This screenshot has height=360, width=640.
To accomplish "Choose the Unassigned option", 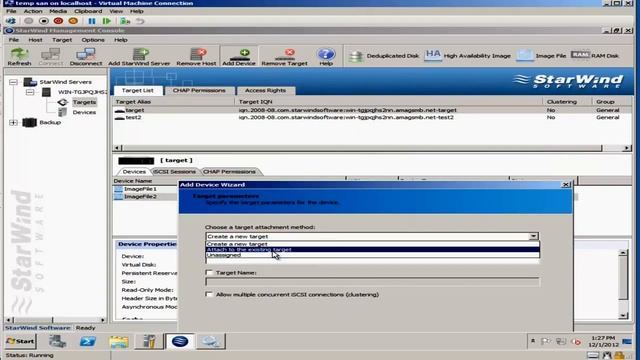I will pos(372,255).
